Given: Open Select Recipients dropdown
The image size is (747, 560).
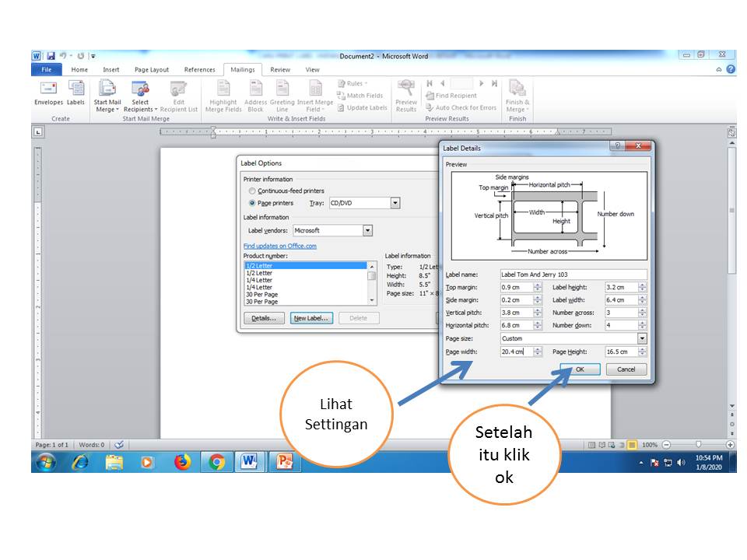Looking at the screenshot, I should click(x=140, y=96).
